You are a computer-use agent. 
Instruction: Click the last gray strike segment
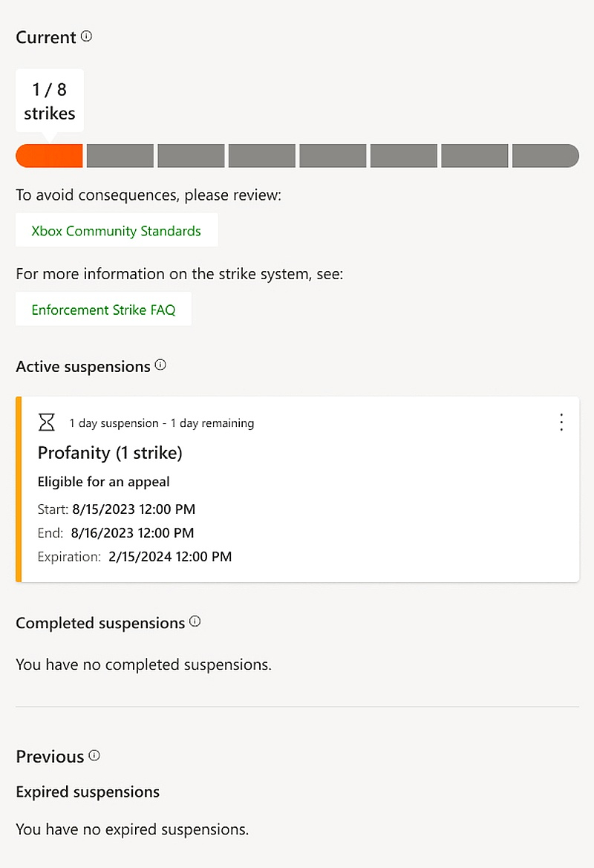[x=545, y=156]
